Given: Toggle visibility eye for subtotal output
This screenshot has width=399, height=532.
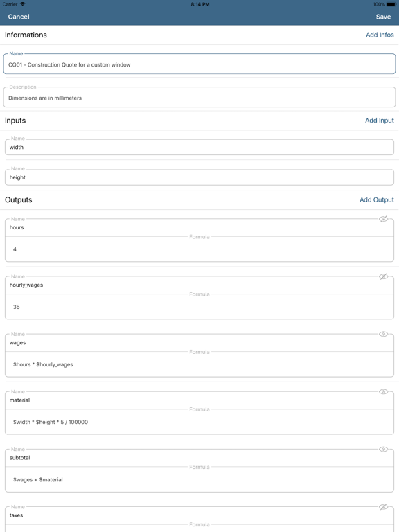Looking at the screenshot, I should [x=383, y=449].
